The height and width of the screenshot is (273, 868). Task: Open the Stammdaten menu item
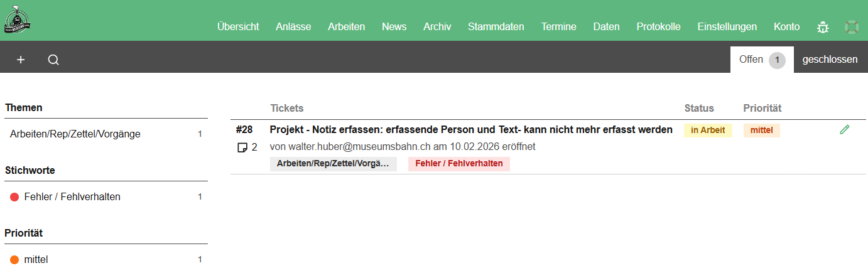coord(496,26)
